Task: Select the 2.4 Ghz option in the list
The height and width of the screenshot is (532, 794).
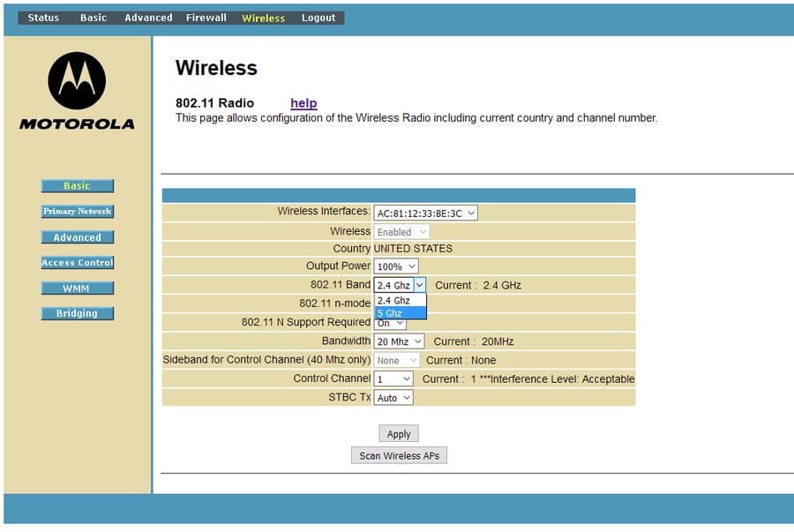Action: (x=400, y=301)
